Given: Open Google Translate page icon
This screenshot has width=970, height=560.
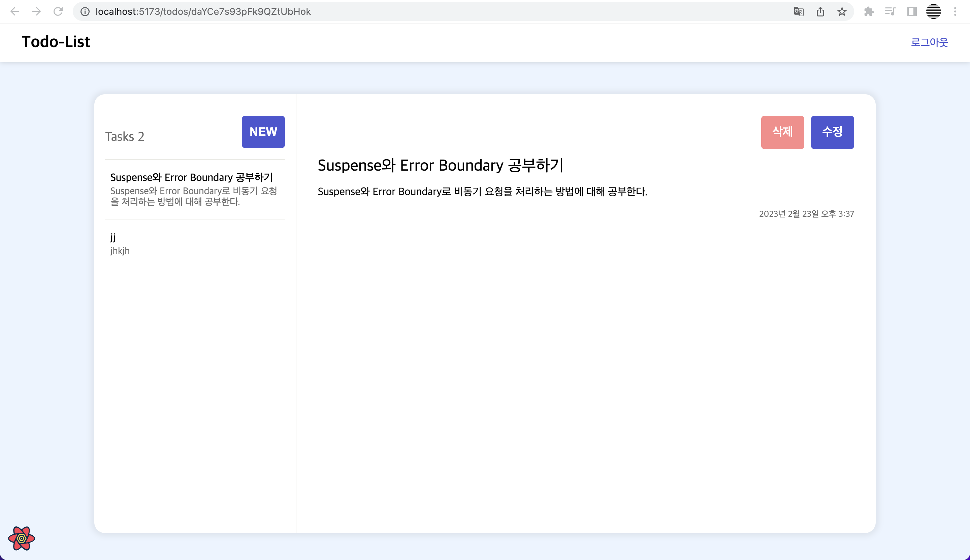Looking at the screenshot, I should (x=799, y=11).
